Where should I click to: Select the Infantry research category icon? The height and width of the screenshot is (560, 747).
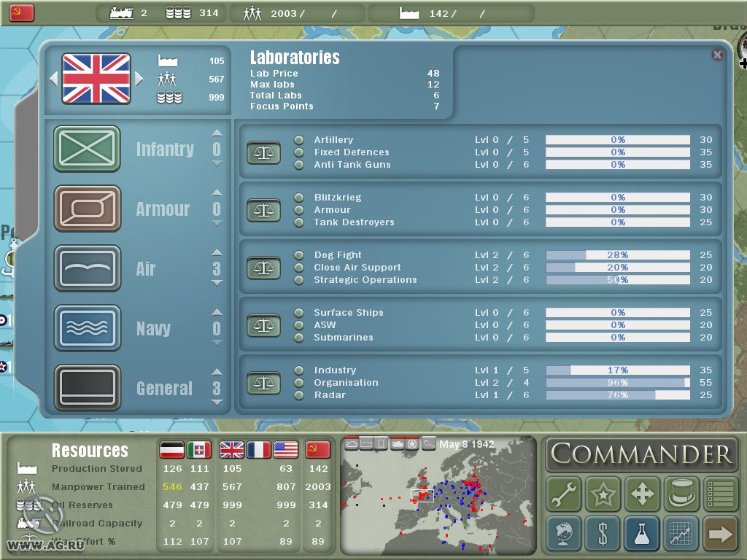tap(87, 149)
